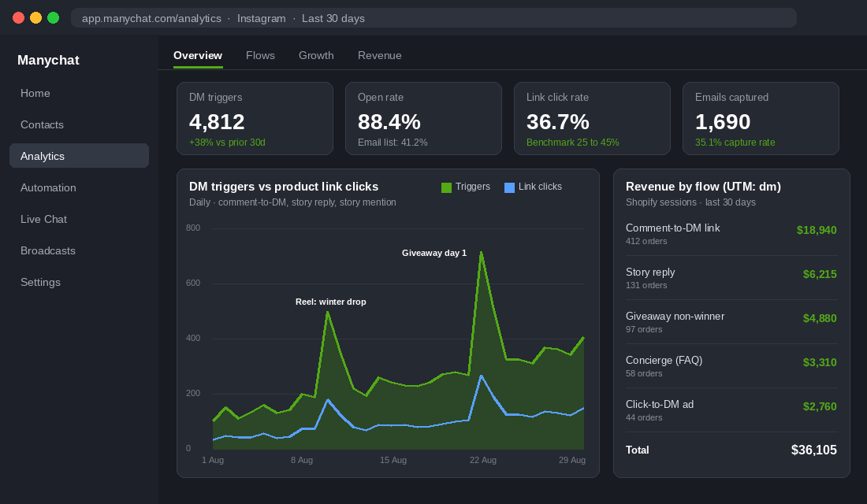Click the '131 orders' subtext
The width and height of the screenshot is (867, 504).
point(646,286)
